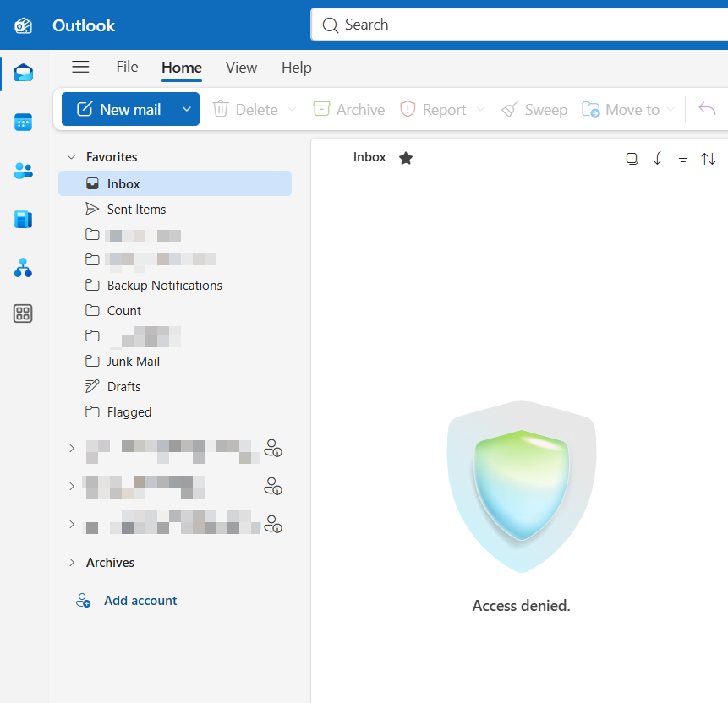
Task: Open the Org Explorer sidebar icon
Action: point(23,268)
